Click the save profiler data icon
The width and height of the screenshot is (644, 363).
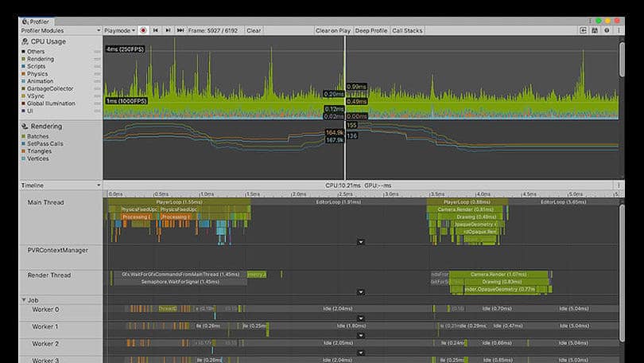pos(594,30)
